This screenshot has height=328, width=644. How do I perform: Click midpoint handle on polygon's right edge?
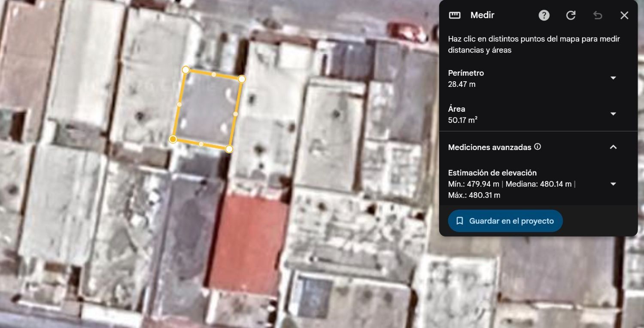(236, 114)
